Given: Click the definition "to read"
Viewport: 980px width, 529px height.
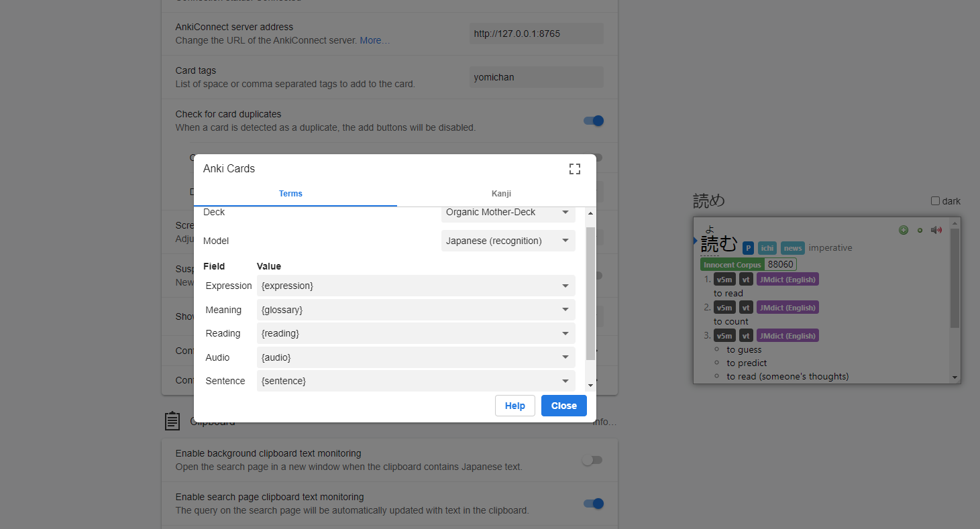Looking at the screenshot, I should [728, 293].
